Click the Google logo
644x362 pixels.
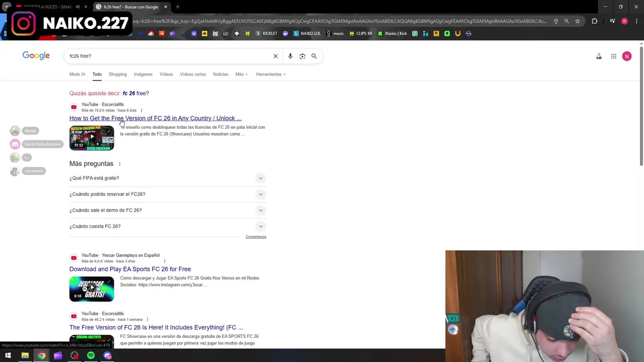(x=36, y=55)
